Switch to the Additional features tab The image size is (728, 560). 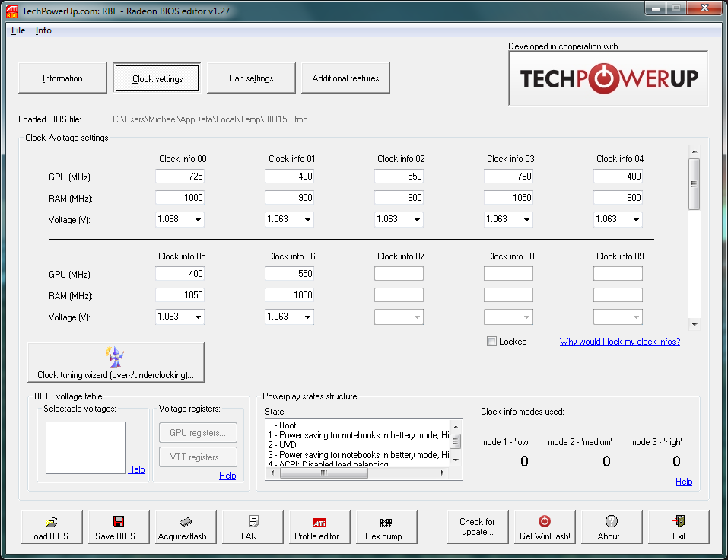345,78
